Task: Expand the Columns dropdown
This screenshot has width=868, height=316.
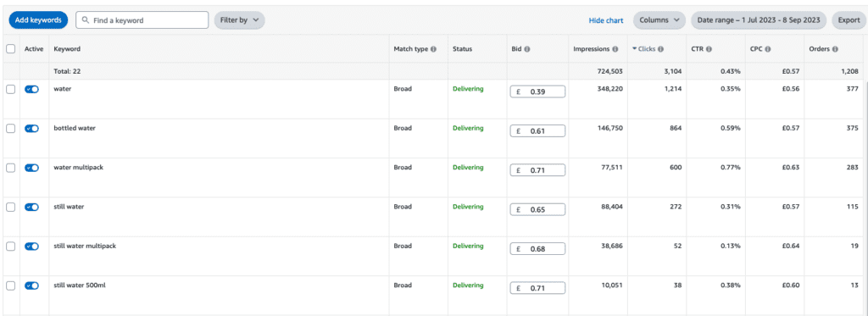Action: point(659,20)
